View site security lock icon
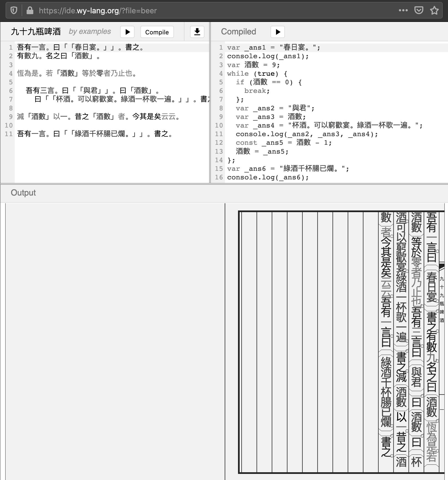The height and width of the screenshot is (480, 448). pos(30,11)
